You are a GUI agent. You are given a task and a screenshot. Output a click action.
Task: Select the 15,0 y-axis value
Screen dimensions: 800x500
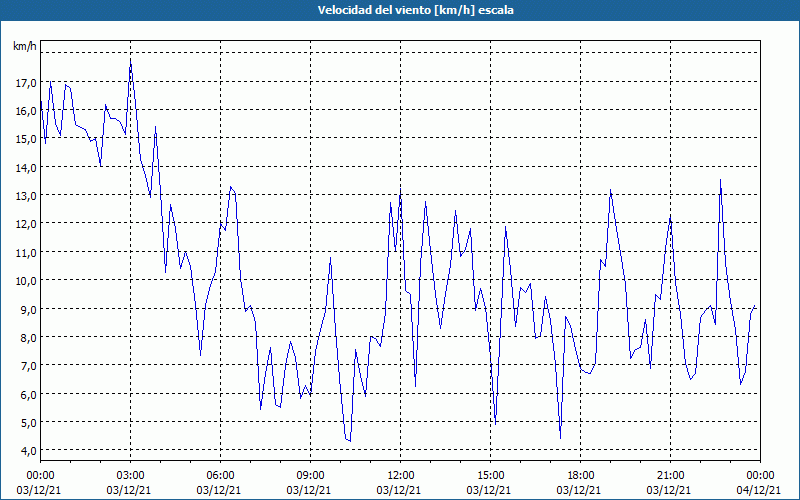coord(26,139)
